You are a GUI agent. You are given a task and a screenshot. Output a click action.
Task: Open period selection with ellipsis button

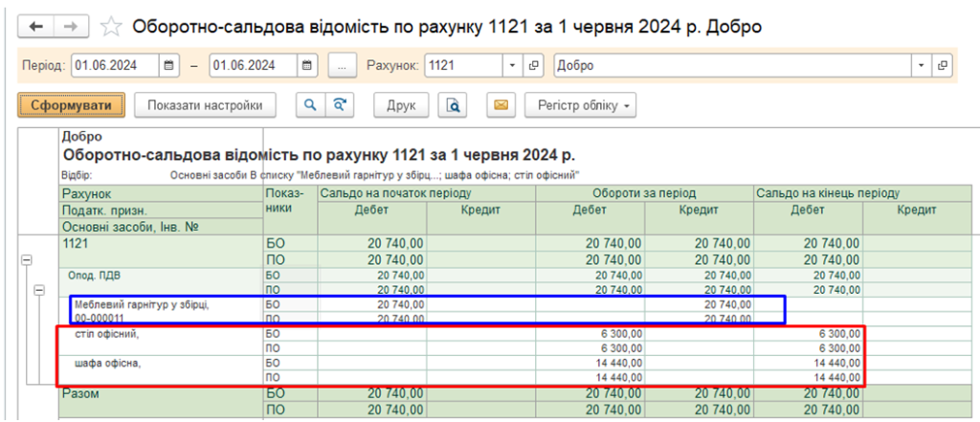pyautogui.click(x=342, y=66)
